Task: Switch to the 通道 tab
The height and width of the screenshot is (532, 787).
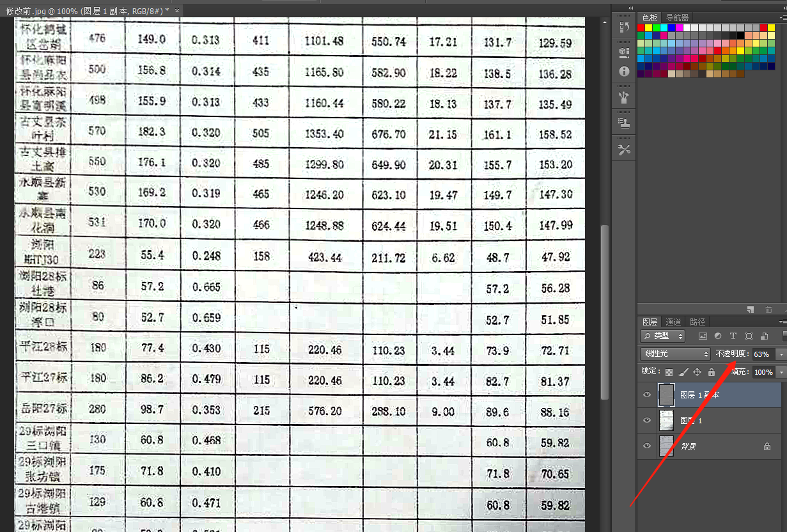Action: [x=673, y=322]
